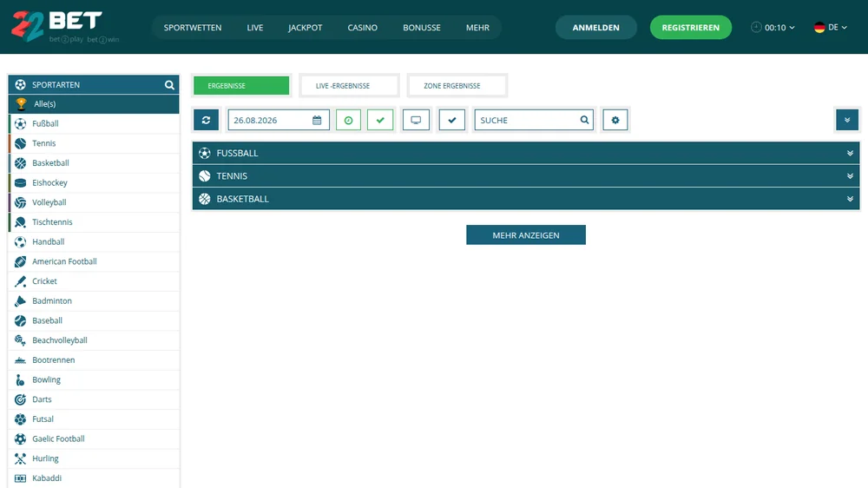Click the Basketball icon in sidebar
868x488 pixels.
coord(21,163)
